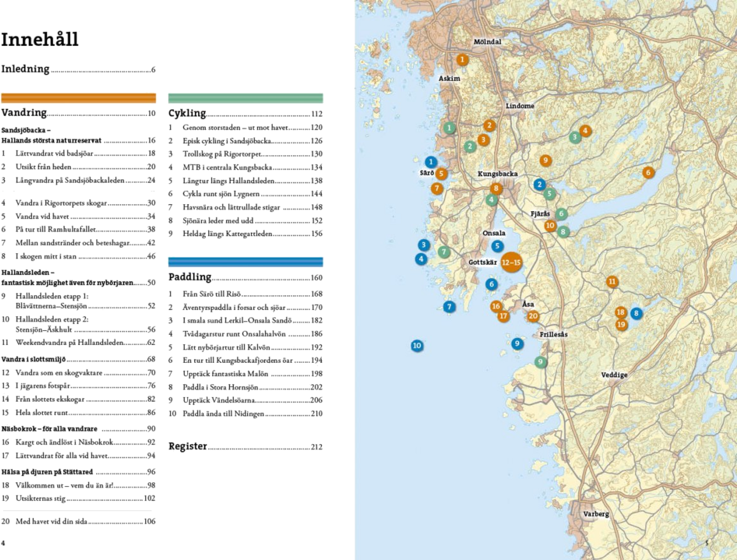Open 'Paddla i Stora Hornsjön' entry
The height and width of the screenshot is (560, 737).
coord(220,387)
